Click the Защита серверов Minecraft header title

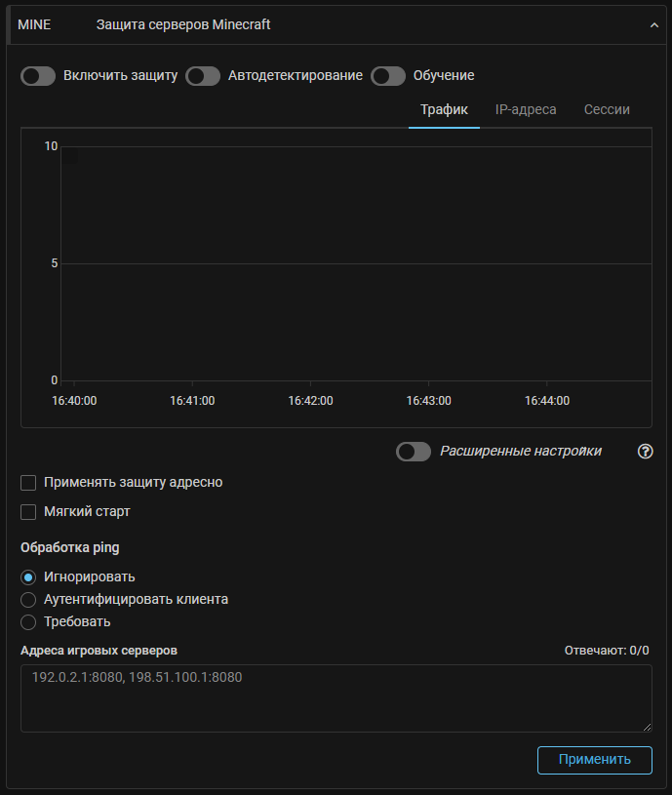click(183, 24)
